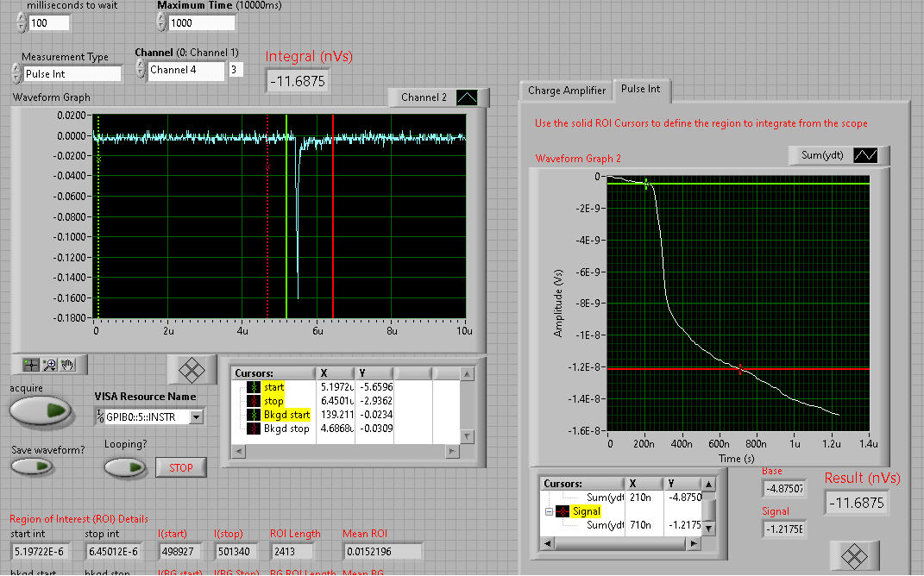Click cursor mover pad under Waveform Graph
The width and height of the screenshot is (924, 576).
pos(192,369)
